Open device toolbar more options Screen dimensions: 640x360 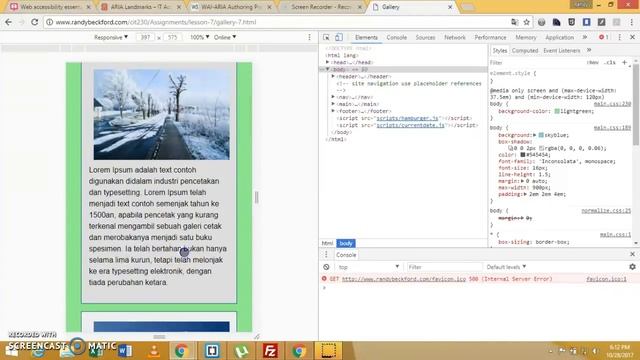coord(309,37)
